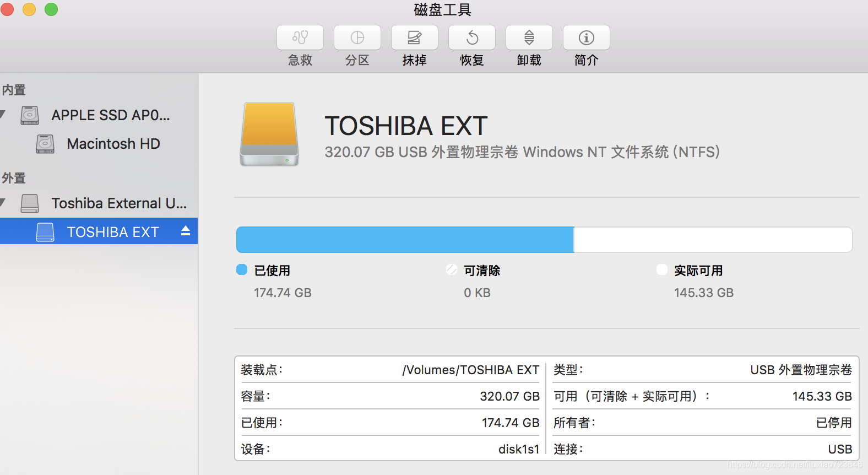Click the 连接 row label
Screen dimensions: 868x475
(x=568, y=449)
